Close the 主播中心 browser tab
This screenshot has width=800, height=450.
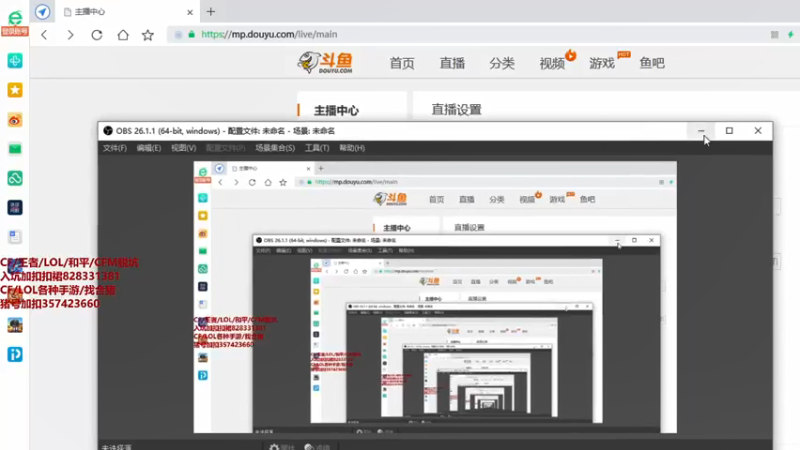[190, 12]
